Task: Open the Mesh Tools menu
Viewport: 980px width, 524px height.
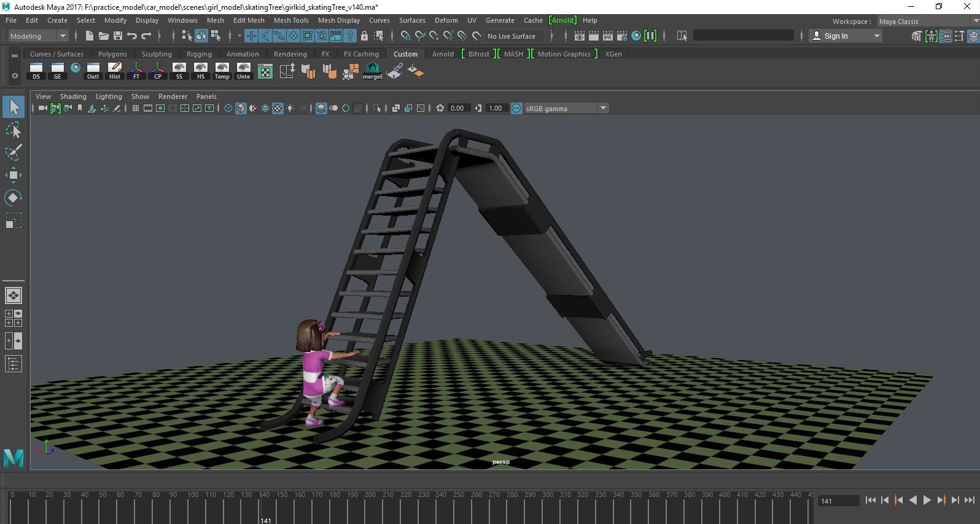Action: (291, 20)
